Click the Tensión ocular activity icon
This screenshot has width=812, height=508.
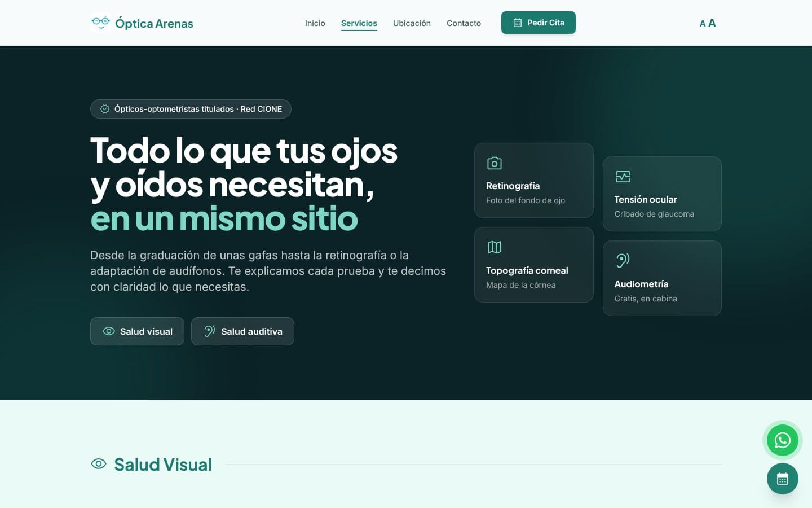[x=623, y=177]
